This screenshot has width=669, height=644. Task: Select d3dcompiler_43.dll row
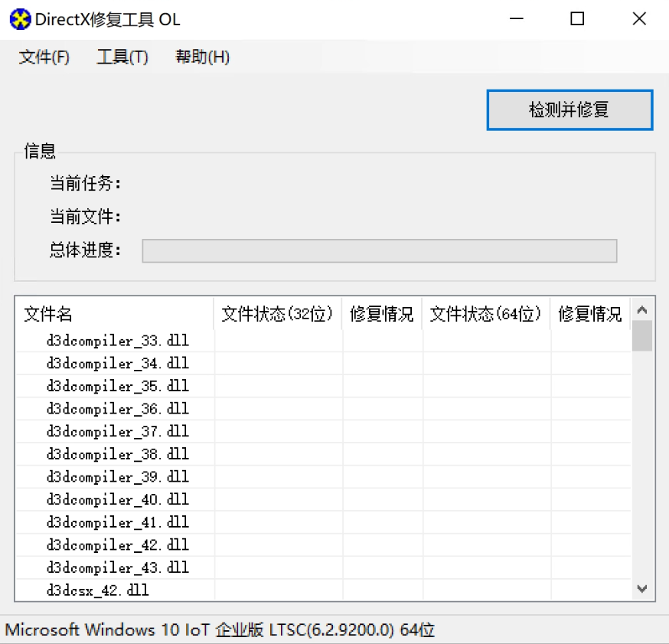[x=324, y=567]
